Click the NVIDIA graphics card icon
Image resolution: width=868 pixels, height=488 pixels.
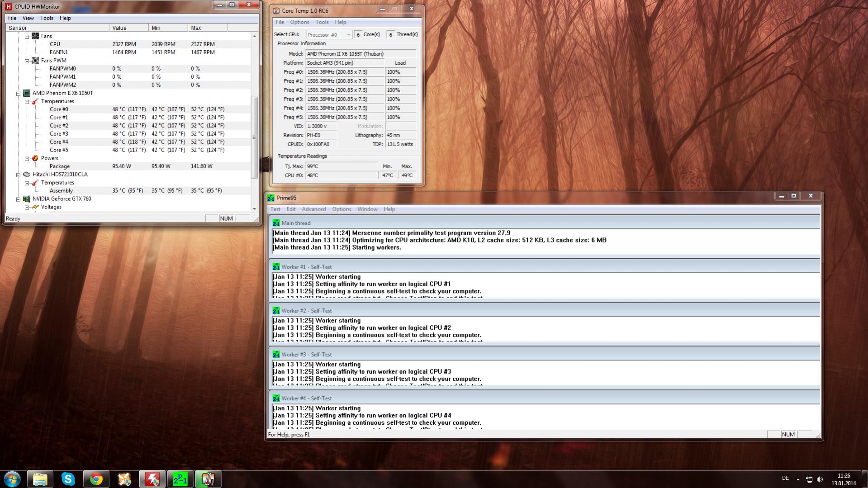pyautogui.click(x=27, y=199)
